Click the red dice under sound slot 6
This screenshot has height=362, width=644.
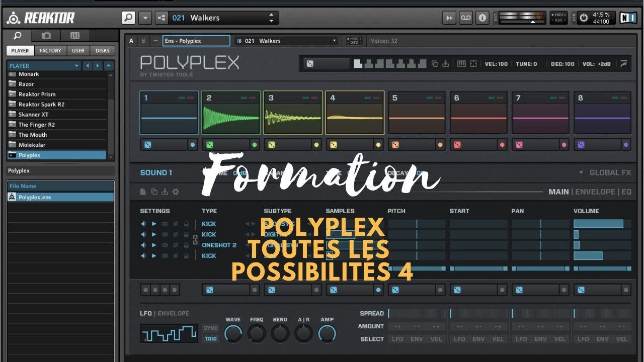pyautogui.click(x=457, y=145)
